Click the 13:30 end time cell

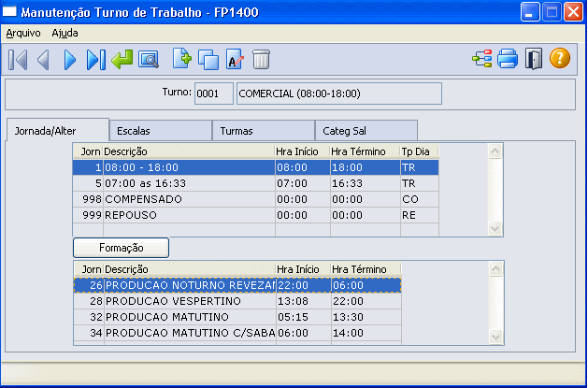(366, 317)
